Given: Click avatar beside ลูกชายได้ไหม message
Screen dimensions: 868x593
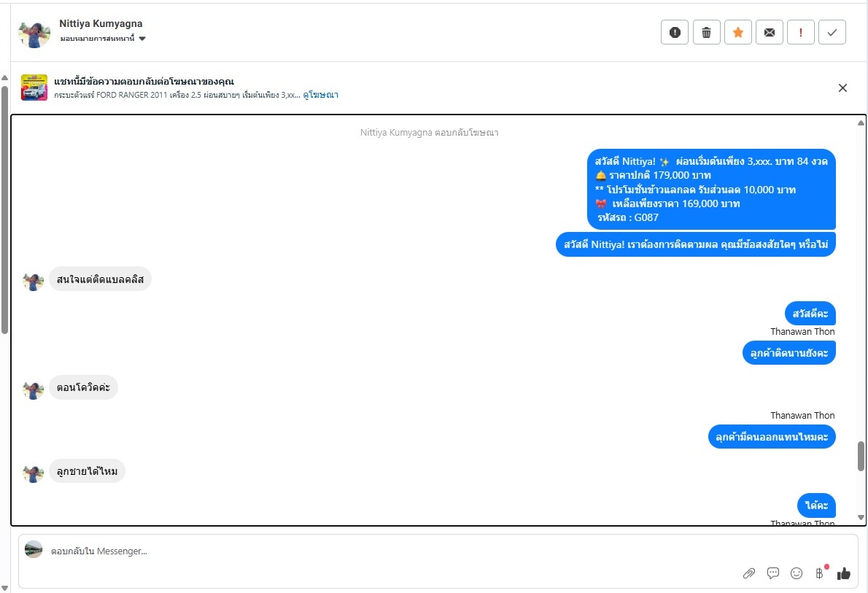Looking at the screenshot, I should [x=34, y=473].
